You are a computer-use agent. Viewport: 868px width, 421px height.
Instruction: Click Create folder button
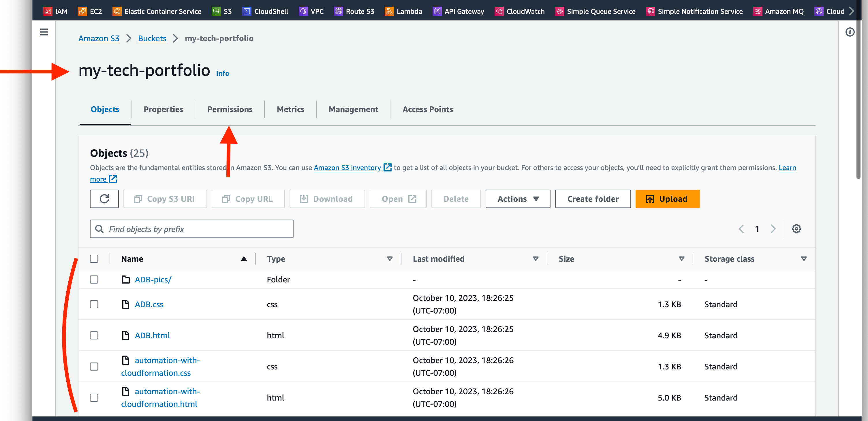tap(593, 199)
